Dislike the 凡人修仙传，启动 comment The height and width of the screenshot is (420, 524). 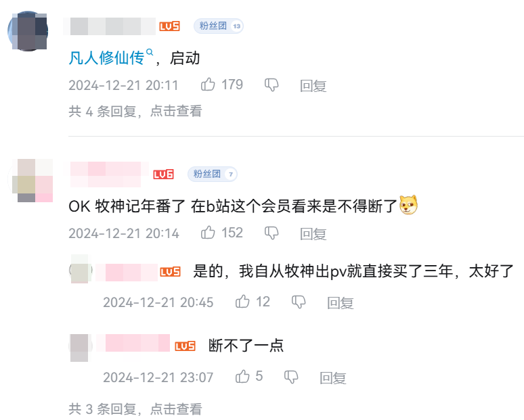point(271,85)
